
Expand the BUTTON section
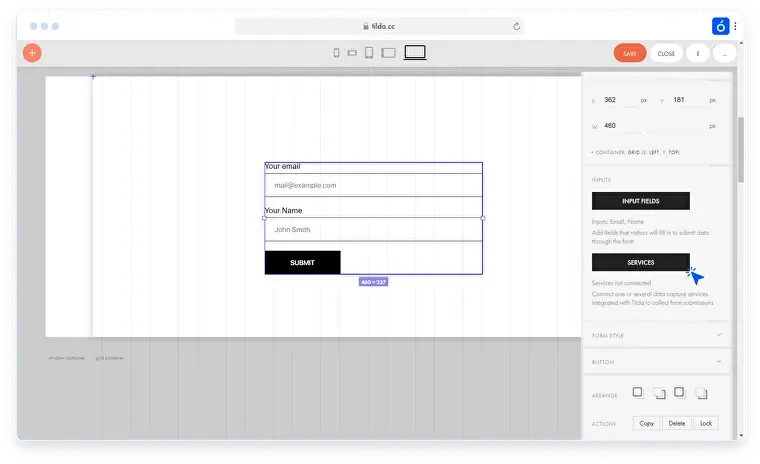coord(656,362)
